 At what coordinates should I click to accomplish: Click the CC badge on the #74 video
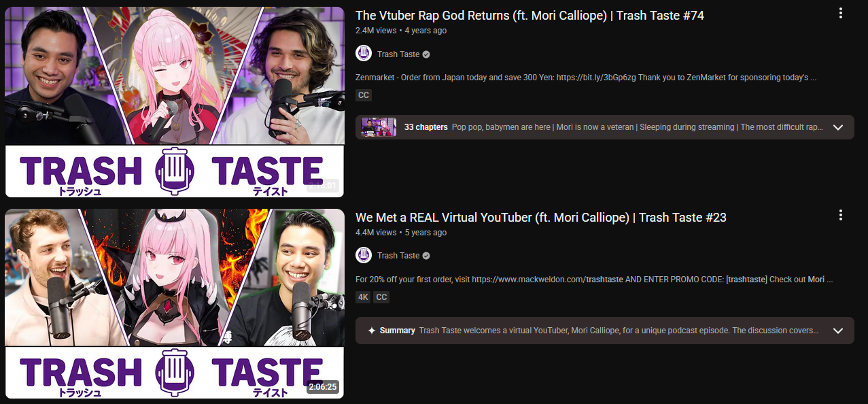(x=364, y=95)
